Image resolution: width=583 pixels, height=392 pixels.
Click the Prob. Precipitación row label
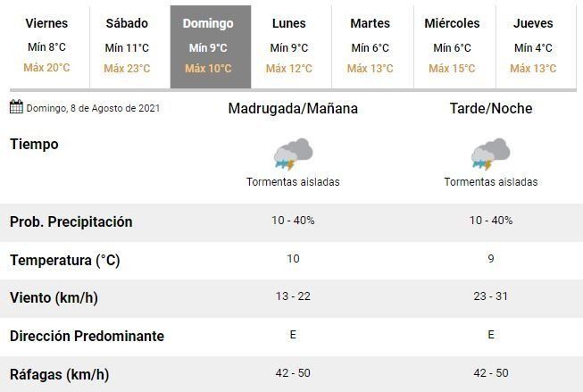tap(71, 221)
